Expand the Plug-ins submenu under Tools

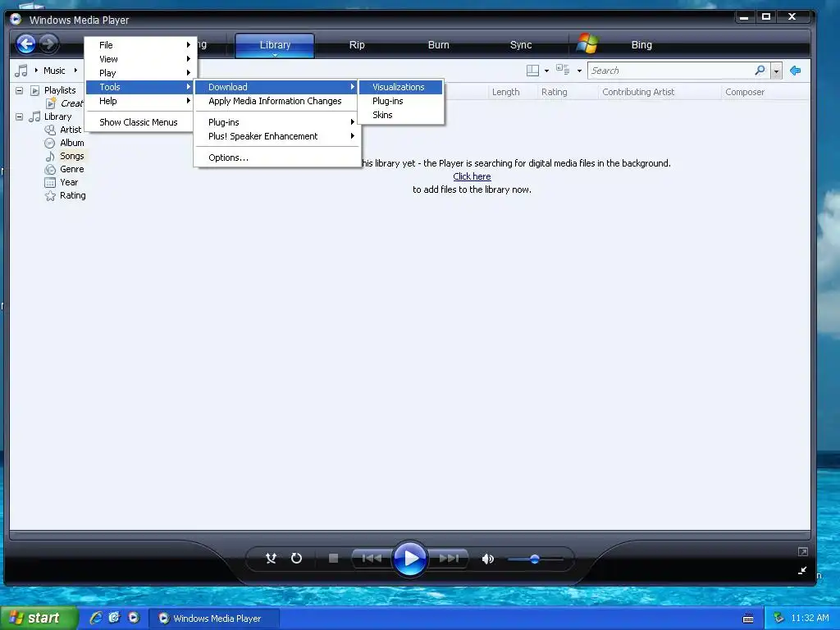(x=277, y=122)
